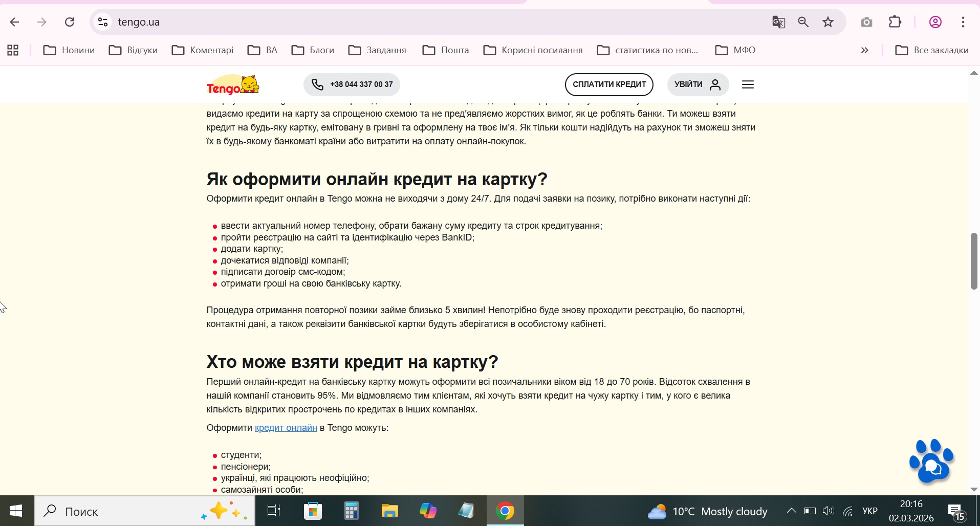
Task: Click the list item додати картку;
Action: pos(252,249)
